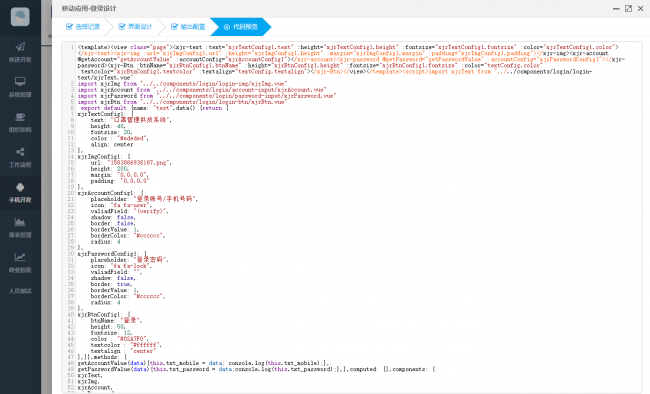The width and height of the screenshot is (650, 394).
Task: Click the 'xjrBtnConfig1:' code line
Action: point(104,314)
